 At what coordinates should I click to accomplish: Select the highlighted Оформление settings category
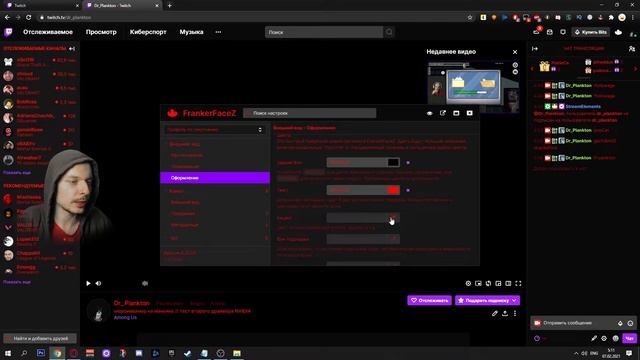(x=215, y=178)
